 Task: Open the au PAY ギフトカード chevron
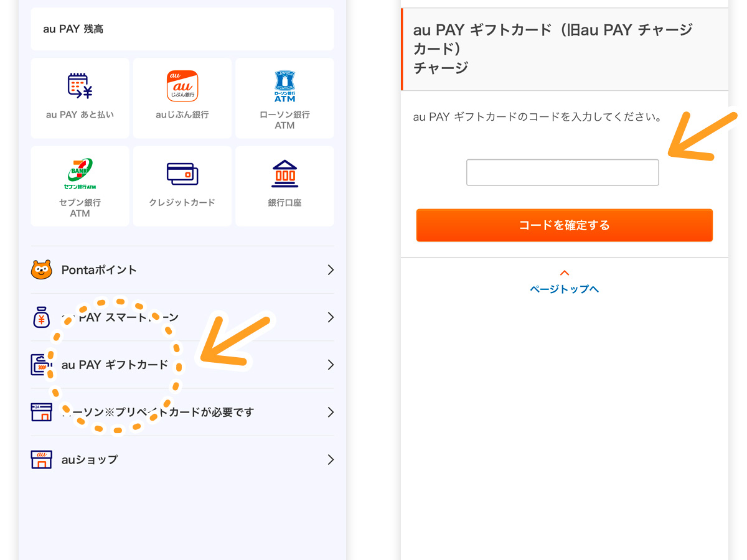pos(331,365)
